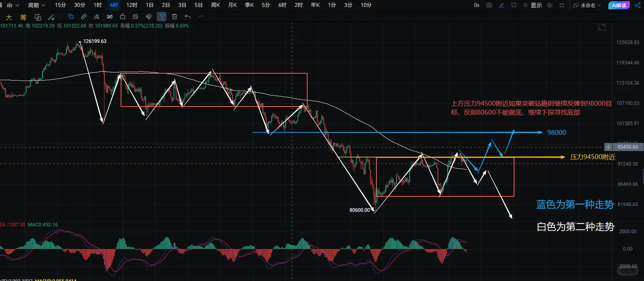Click the 筹 chip distribution button
Image resolution: width=644 pixels, height=281 pixels.
[x=23, y=17]
